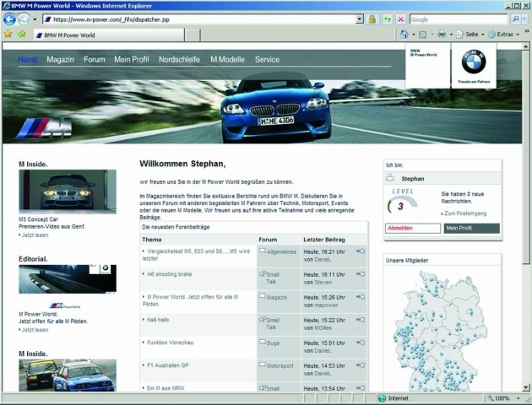Click the Zum Posteingang link
The image size is (532, 405).
tap(465, 213)
